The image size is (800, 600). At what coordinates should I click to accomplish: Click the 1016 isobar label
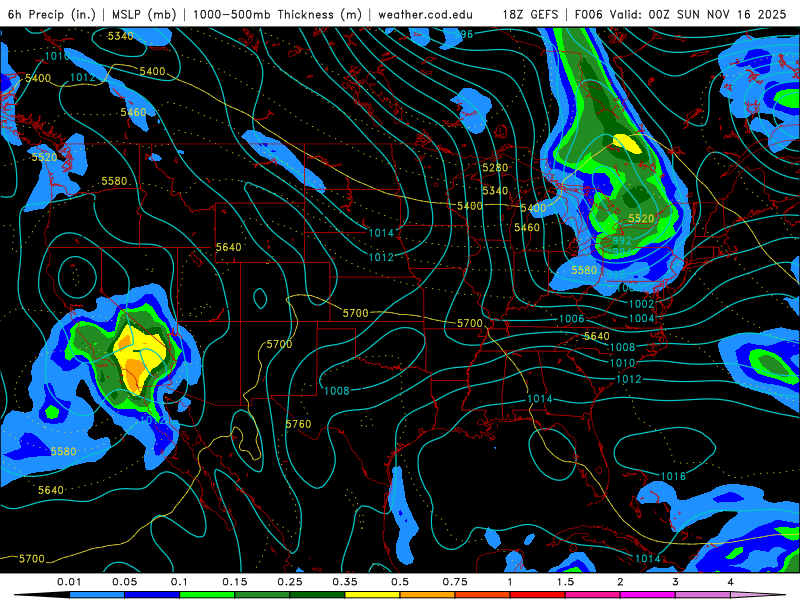(673, 476)
